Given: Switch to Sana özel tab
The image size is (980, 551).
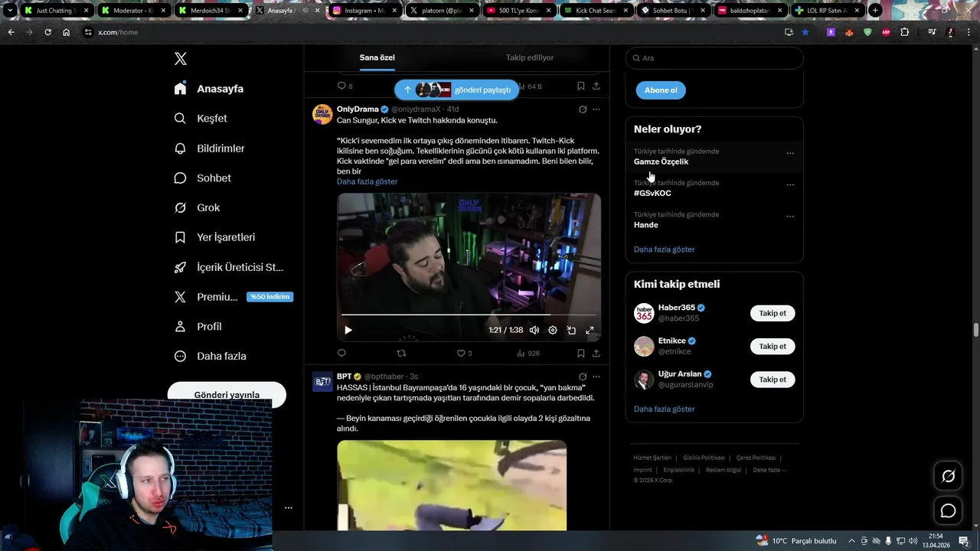Looking at the screenshot, I should click(377, 57).
